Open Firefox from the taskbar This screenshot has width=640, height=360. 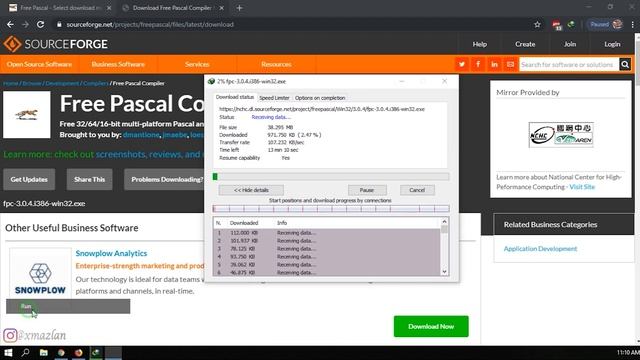point(78,353)
